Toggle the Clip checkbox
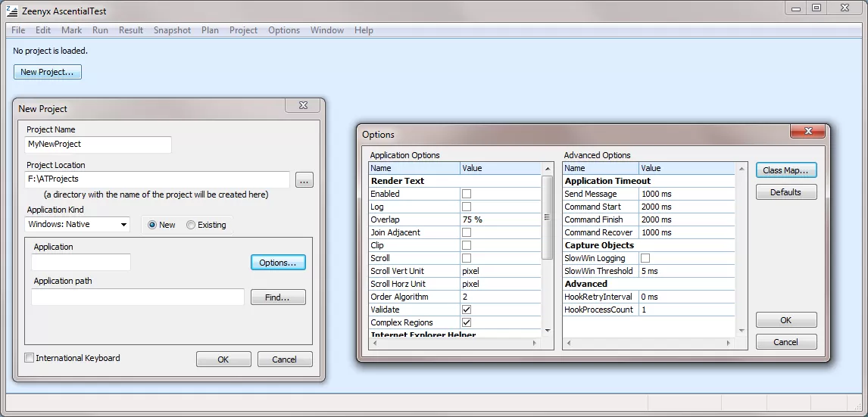This screenshot has width=868, height=417. 467,245
